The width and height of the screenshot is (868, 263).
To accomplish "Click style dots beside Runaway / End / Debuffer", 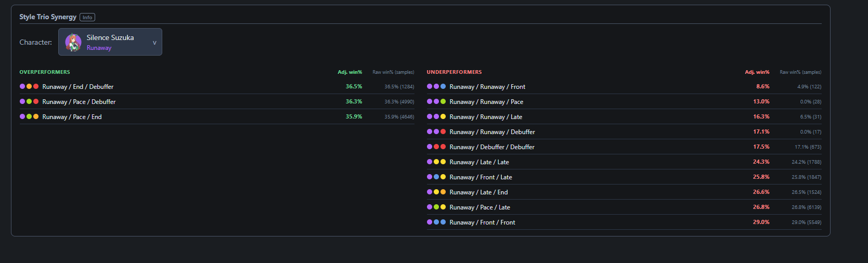I will click(29, 87).
